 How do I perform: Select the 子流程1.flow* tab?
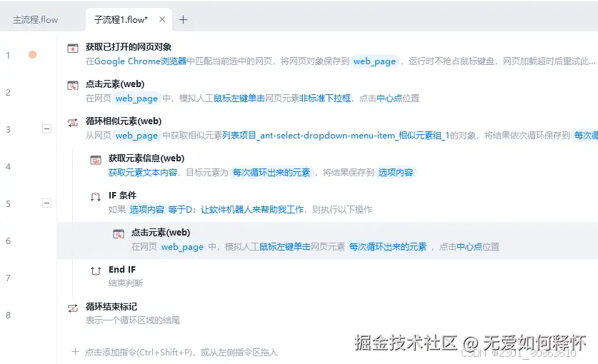tap(121, 20)
